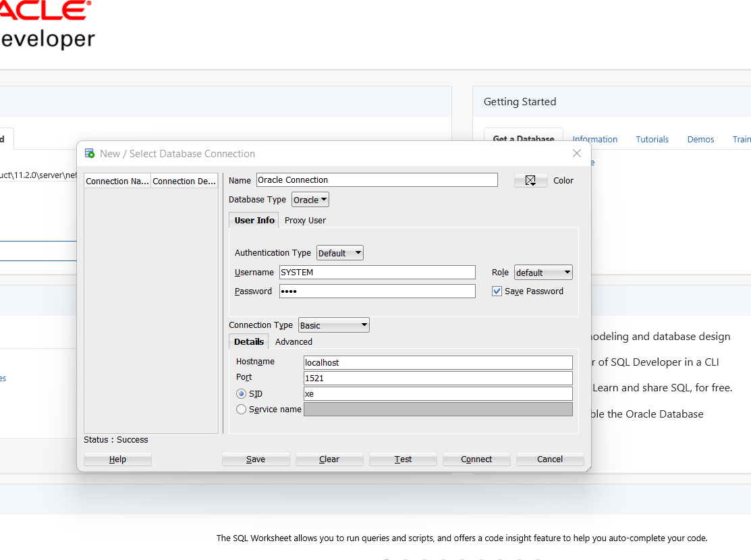751x560 pixels.
Task: Click inside the connection Name field
Action: [x=377, y=179]
